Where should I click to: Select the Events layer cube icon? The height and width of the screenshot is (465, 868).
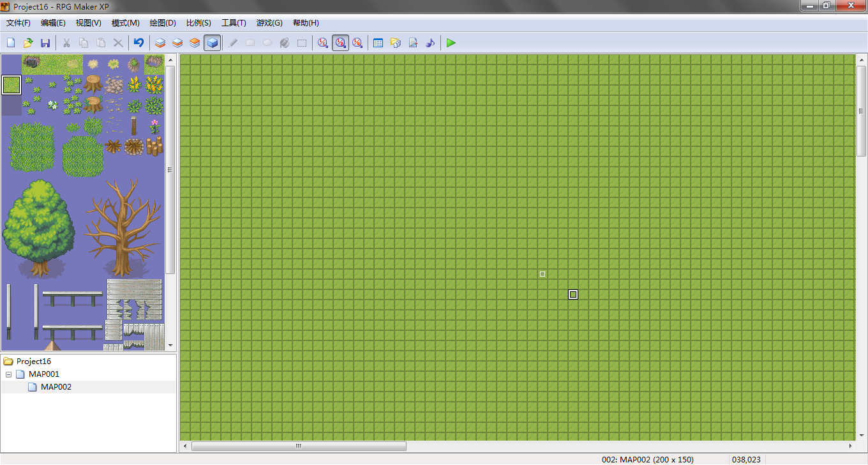pyautogui.click(x=213, y=43)
